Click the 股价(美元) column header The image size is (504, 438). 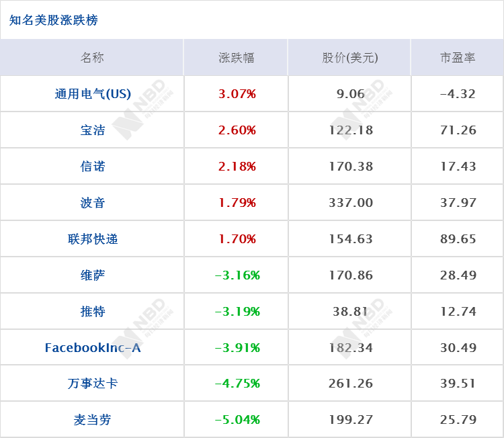350,58
